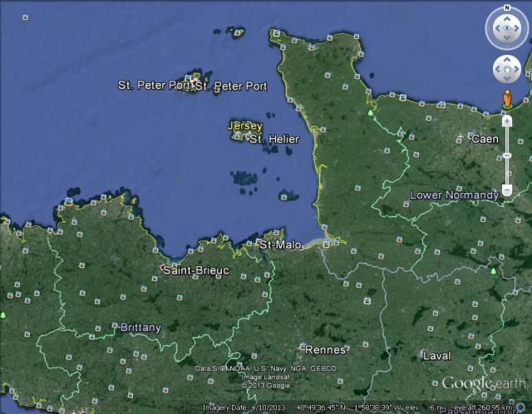This screenshot has width=532, height=414.
Task: Click the look-up arrow on eye joystick
Action: 507,18
